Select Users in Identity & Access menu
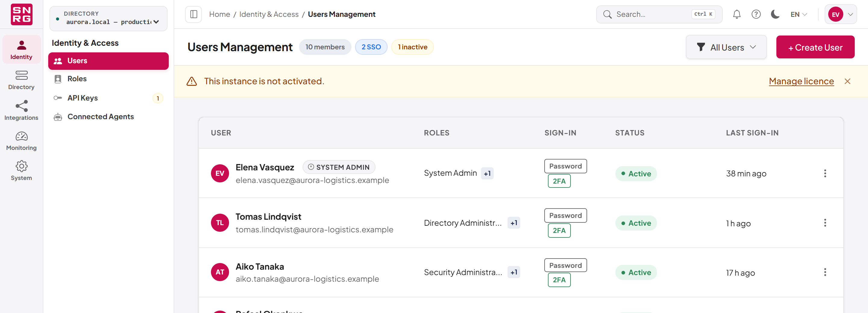 108,61
